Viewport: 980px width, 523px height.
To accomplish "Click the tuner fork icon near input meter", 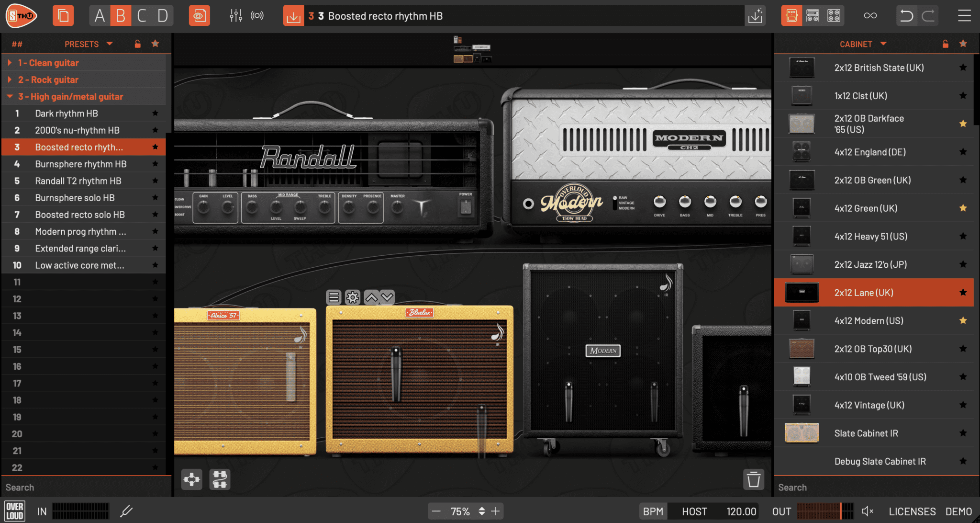I will pyautogui.click(x=126, y=511).
